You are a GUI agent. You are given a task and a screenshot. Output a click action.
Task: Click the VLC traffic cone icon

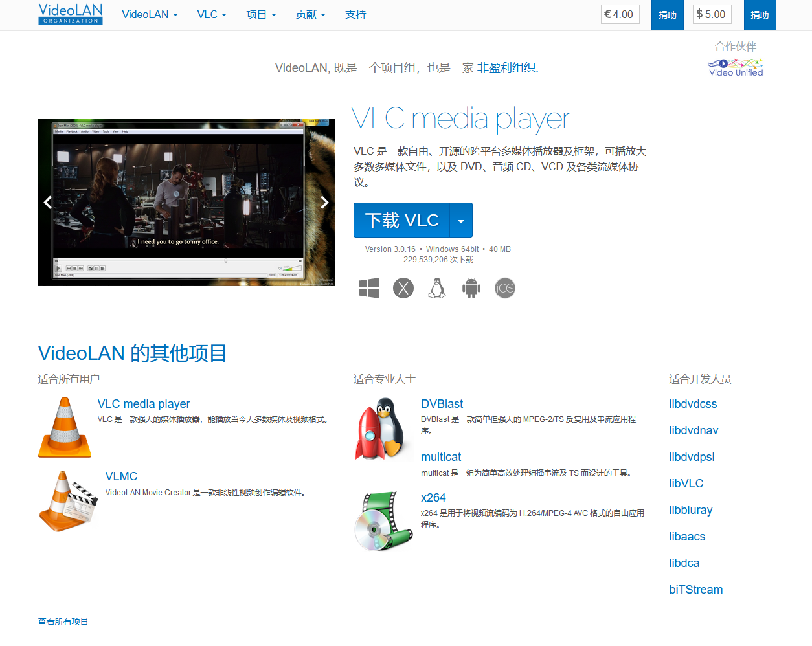tap(65, 428)
